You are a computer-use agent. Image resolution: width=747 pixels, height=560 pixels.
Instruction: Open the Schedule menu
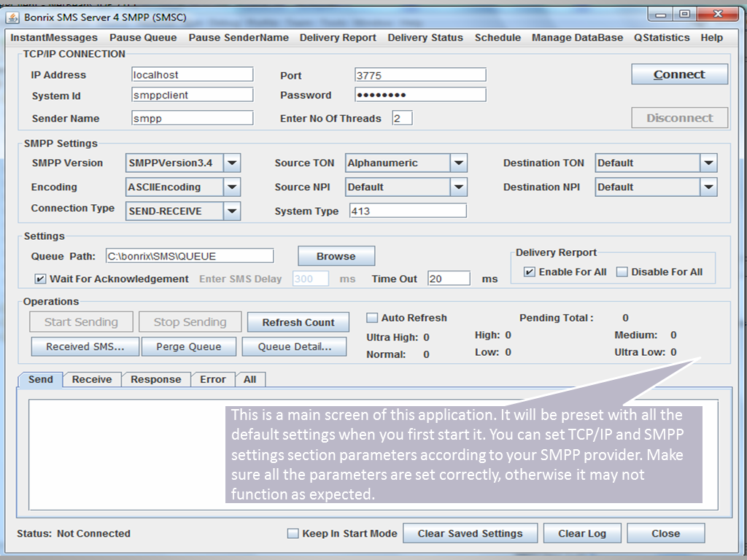[x=498, y=38]
